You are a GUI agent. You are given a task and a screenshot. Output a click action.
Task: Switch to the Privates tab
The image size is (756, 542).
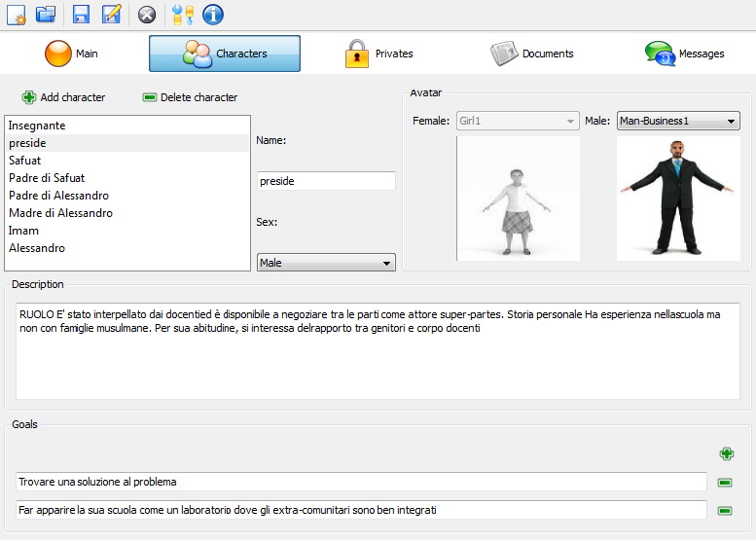tap(378, 54)
